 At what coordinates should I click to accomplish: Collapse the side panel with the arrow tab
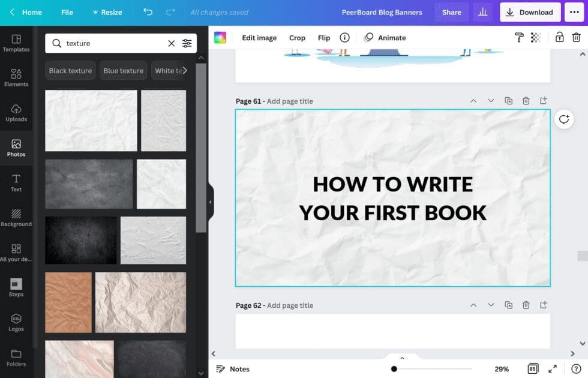211,202
